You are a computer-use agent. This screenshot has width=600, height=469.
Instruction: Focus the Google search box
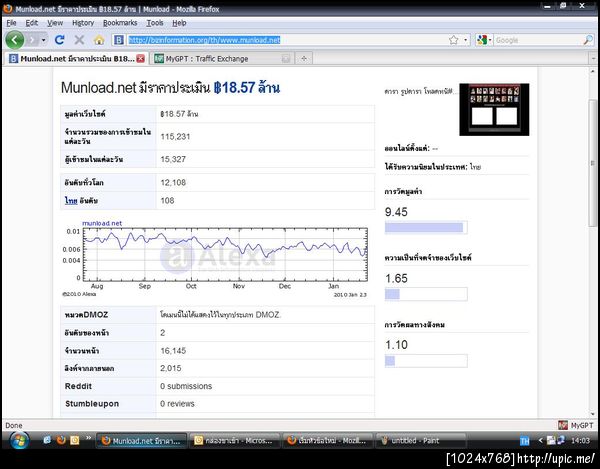point(538,40)
